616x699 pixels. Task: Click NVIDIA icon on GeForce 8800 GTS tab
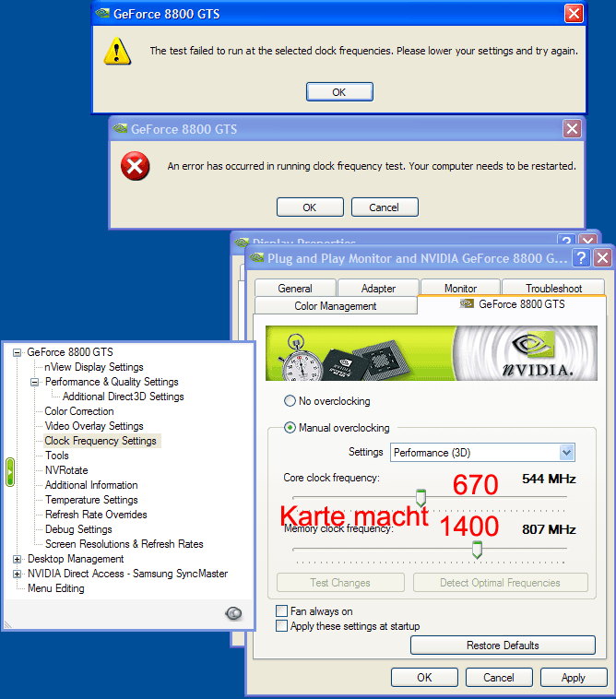[x=467, y=303]
